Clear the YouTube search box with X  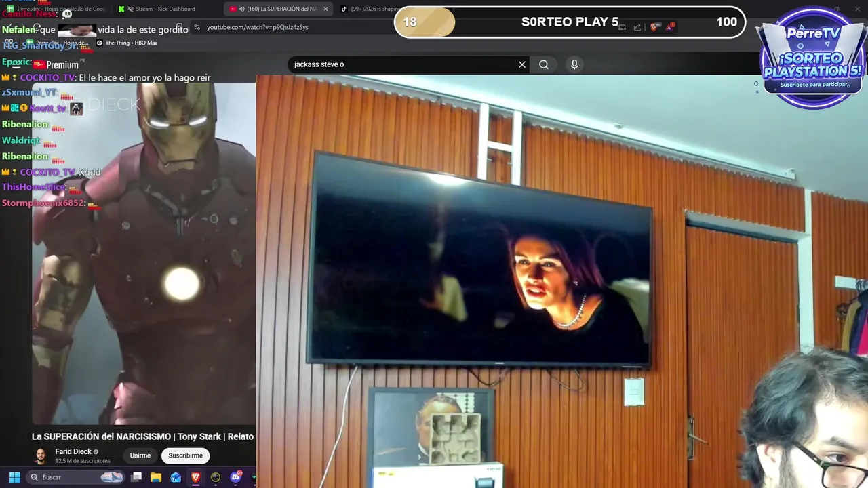point(522,64)
